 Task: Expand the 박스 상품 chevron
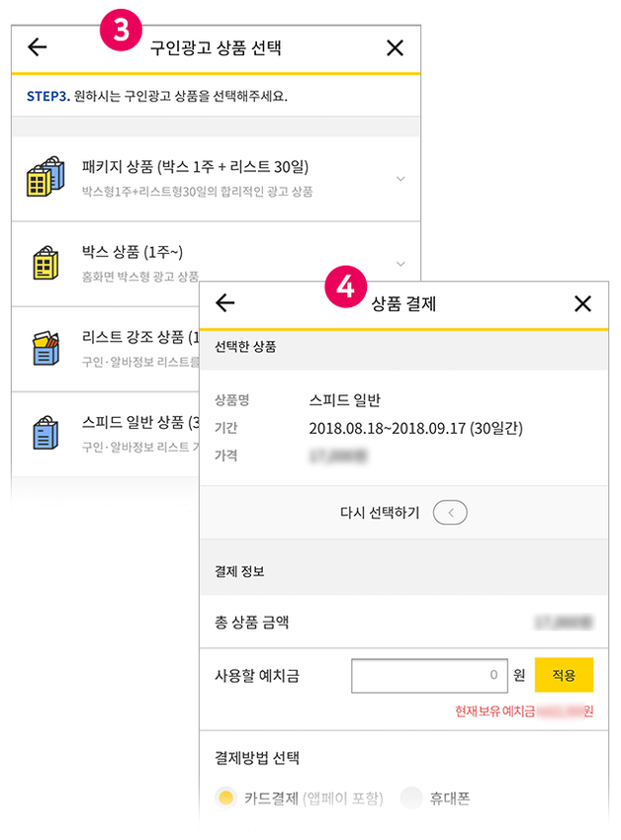tap(399, 264)
